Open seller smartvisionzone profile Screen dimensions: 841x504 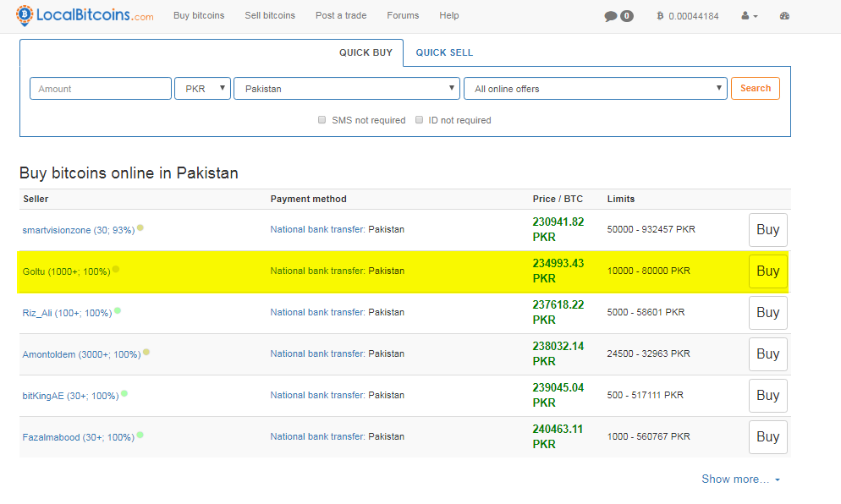tap(79, 230)
